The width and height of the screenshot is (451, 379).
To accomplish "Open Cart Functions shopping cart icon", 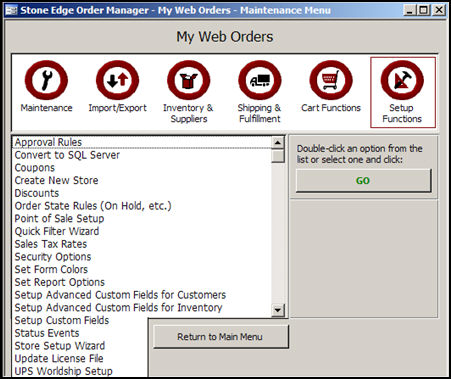I will [331, 80].
